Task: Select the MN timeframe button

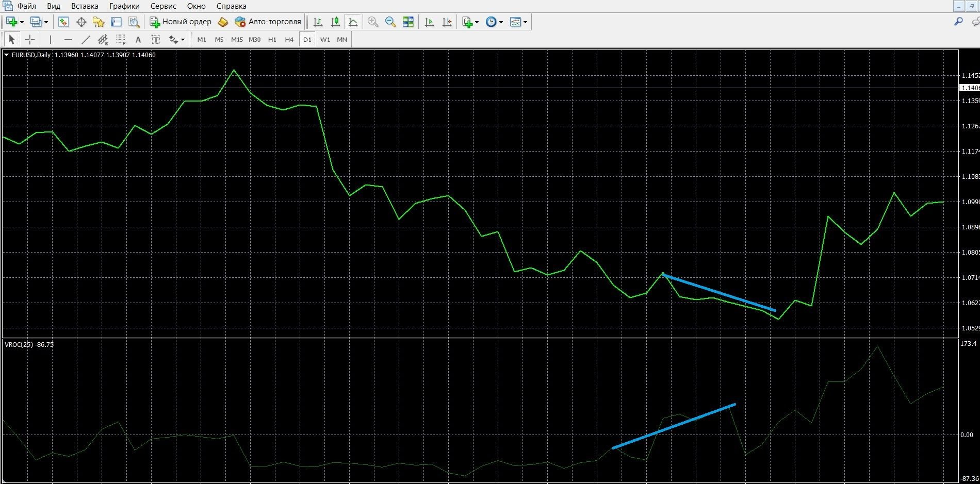Action: click(342, 39)
